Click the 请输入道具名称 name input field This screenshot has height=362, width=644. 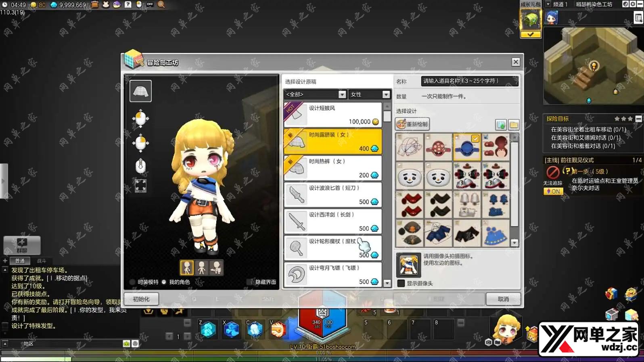(469, 81)
